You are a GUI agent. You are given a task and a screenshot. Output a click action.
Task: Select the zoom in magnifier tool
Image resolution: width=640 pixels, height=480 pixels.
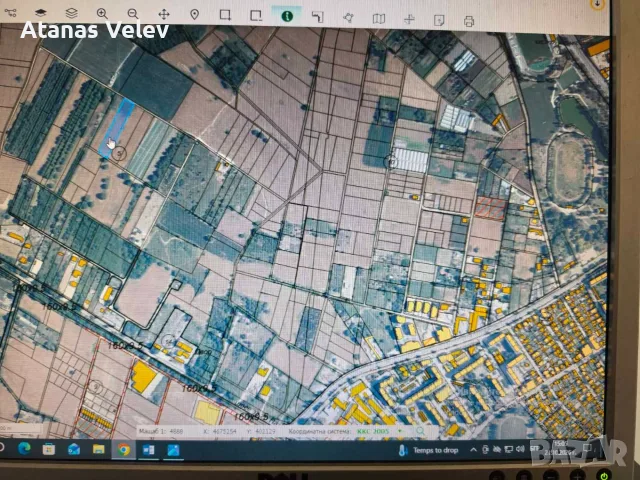pyautogui.click(x=102, y=14)
